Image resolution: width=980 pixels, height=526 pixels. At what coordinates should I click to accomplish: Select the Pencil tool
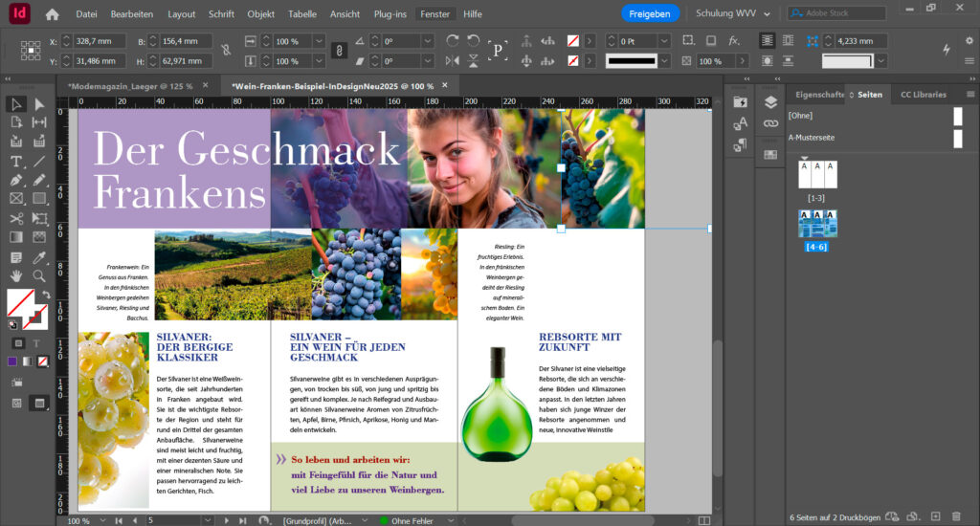[39, 181]
